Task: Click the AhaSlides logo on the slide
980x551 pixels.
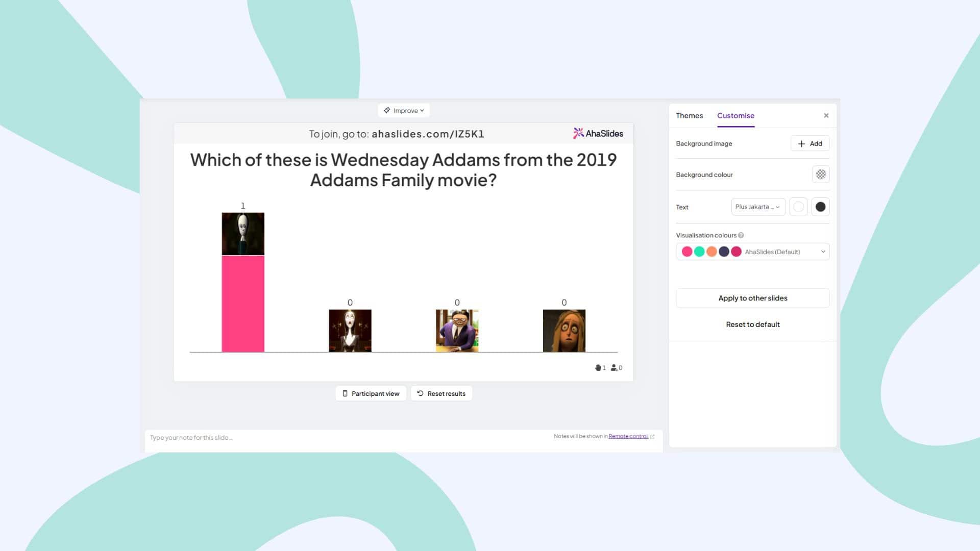Action: (x=598, y=134)
